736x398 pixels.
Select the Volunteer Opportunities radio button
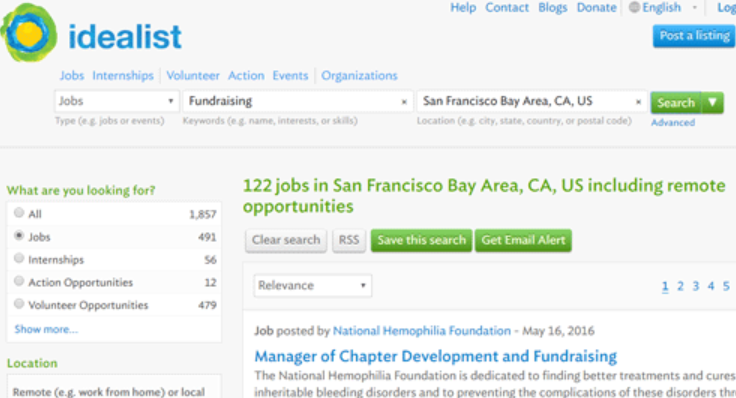[19, 304]
